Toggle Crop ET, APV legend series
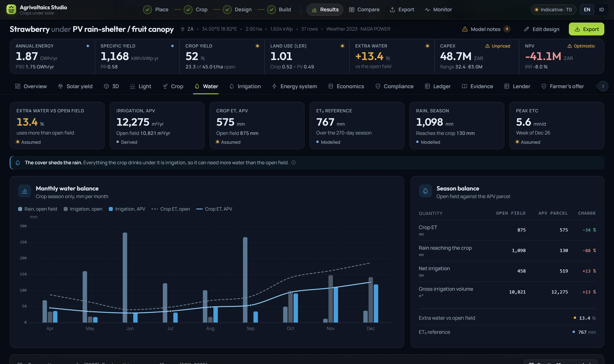Viewport: 614px width, 364px height. (214, 209)
